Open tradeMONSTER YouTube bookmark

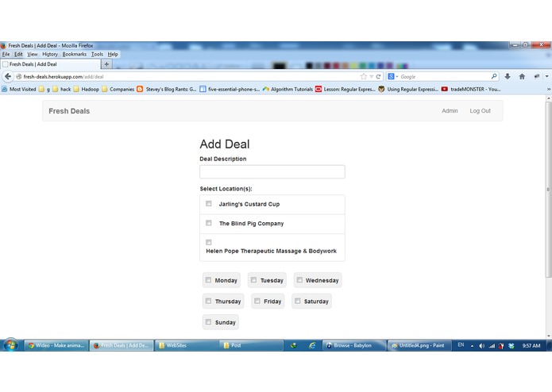(471, 90)
